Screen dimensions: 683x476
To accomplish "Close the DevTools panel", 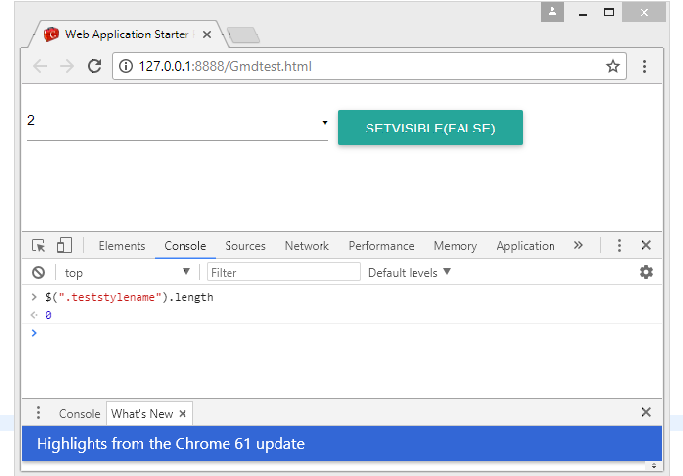I will click(x=646, y=245).
